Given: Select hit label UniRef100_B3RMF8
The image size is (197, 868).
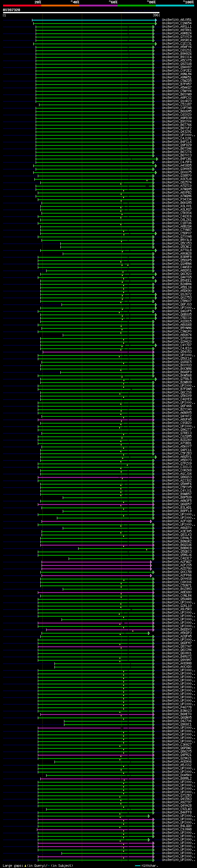Looking at the screenshot, I should tap(177, 257).
